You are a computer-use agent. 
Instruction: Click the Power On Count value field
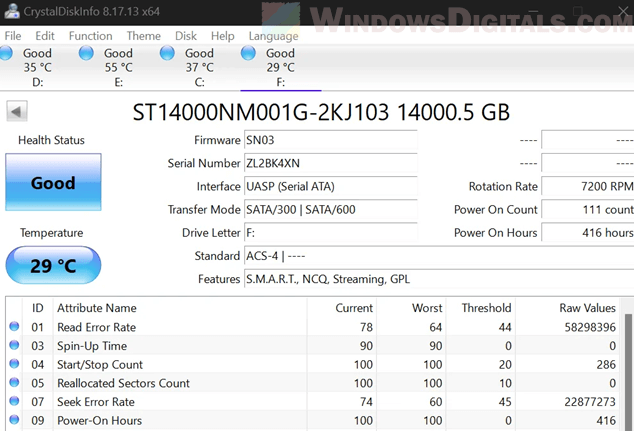[x=588, y=209]
